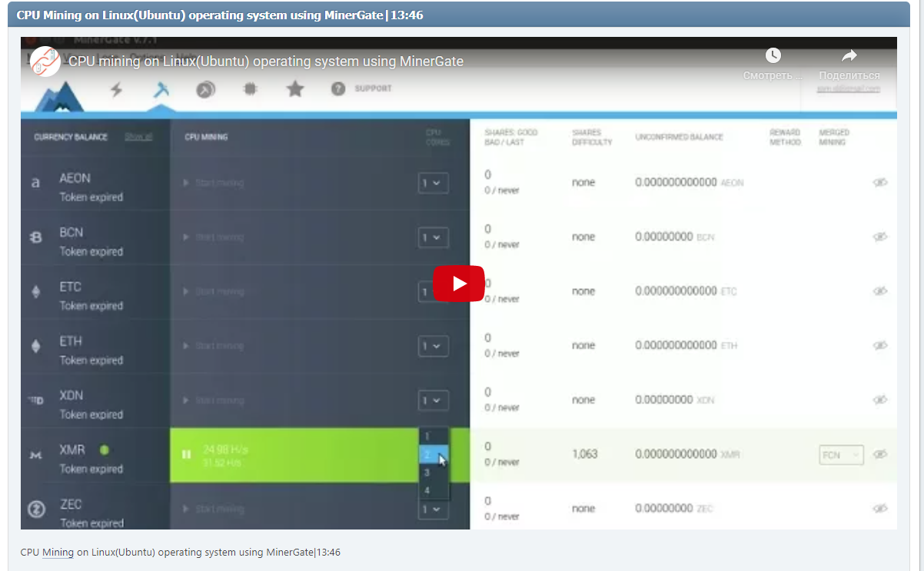Choose 4 cores in the open dropdown list
The width and height of the screenshot is (924, 571).
427,490
